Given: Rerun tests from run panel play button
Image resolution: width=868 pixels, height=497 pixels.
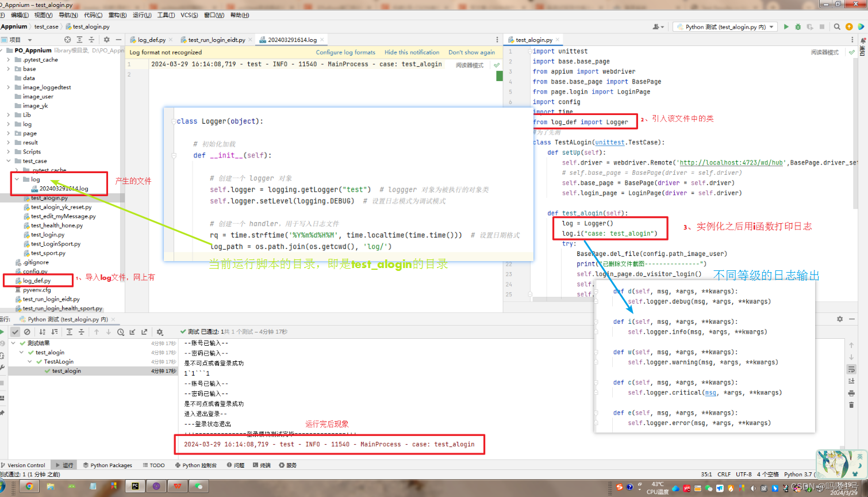Looking at the screenshot, I should point(2,332).
